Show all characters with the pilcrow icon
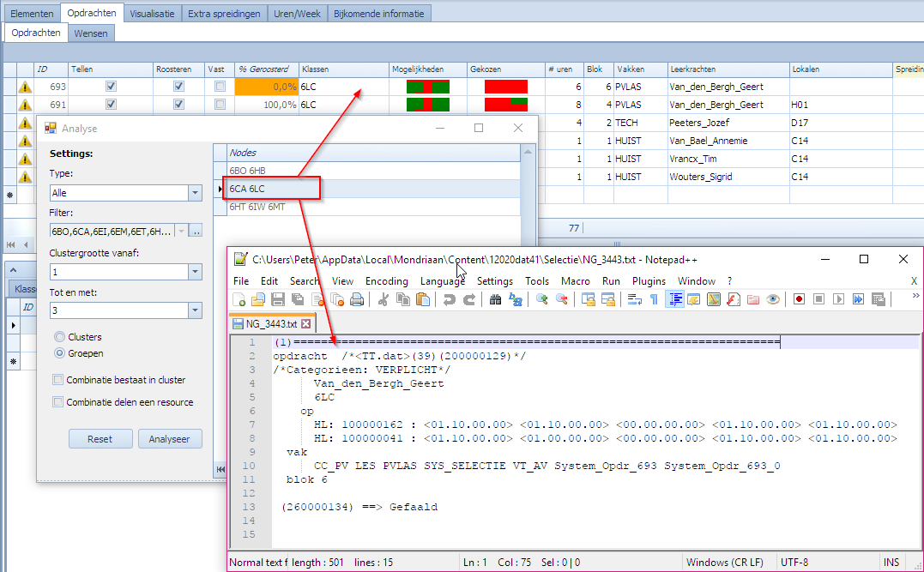The height and width of the screenshot is (572, 924). (x=654, y=300)
